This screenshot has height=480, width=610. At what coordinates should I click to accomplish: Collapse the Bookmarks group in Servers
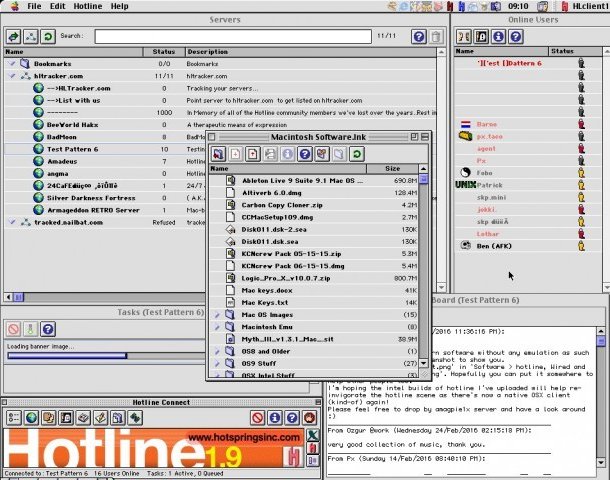(12, 63)
